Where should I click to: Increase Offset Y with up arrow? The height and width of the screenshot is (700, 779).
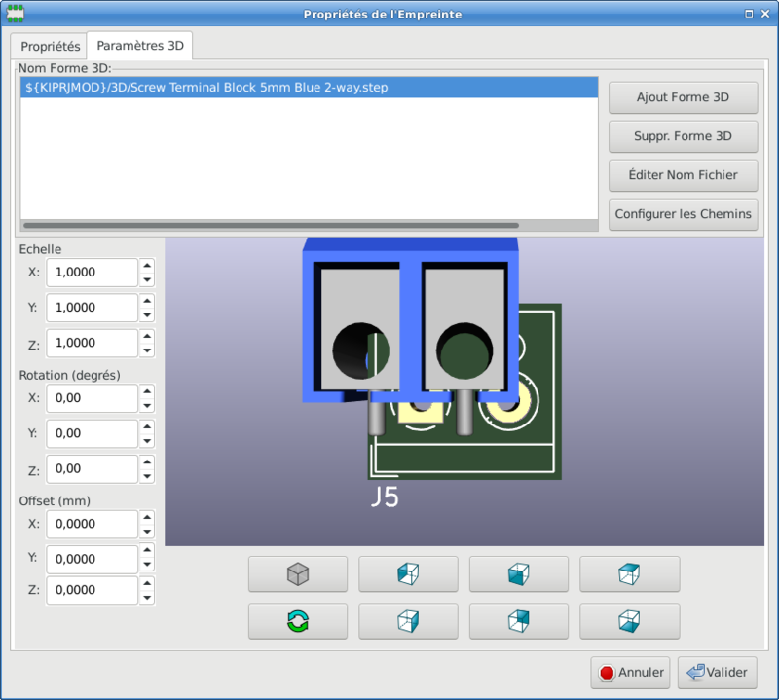pos(147,552)
